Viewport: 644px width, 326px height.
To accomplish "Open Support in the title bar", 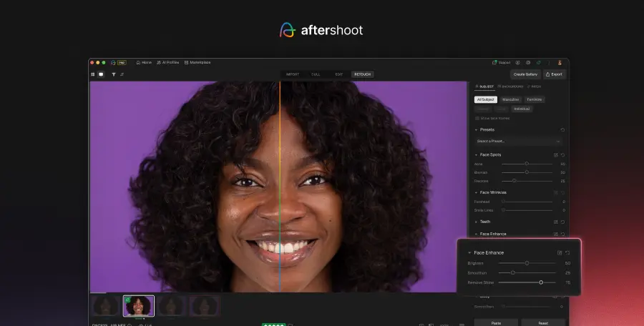I will coord(501,62).
